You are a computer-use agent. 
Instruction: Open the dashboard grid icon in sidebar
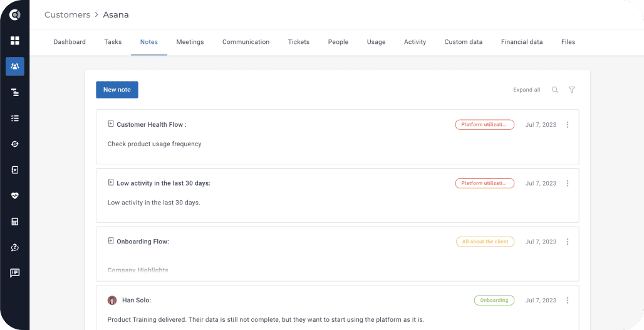coord(15,40)
